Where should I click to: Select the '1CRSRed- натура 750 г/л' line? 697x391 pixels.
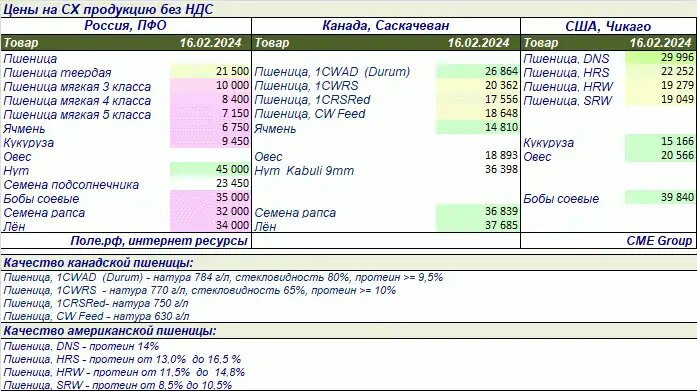pyautogui.click(x=96, y=303)
